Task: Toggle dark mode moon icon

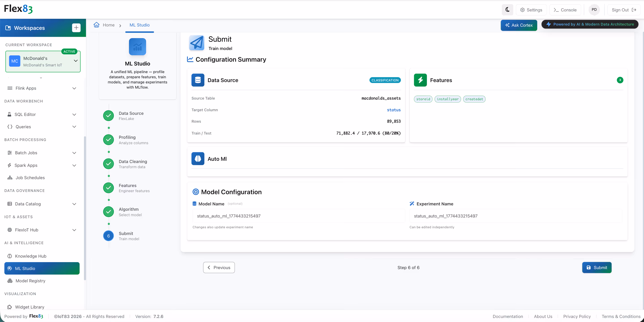Action: (507, 10)
